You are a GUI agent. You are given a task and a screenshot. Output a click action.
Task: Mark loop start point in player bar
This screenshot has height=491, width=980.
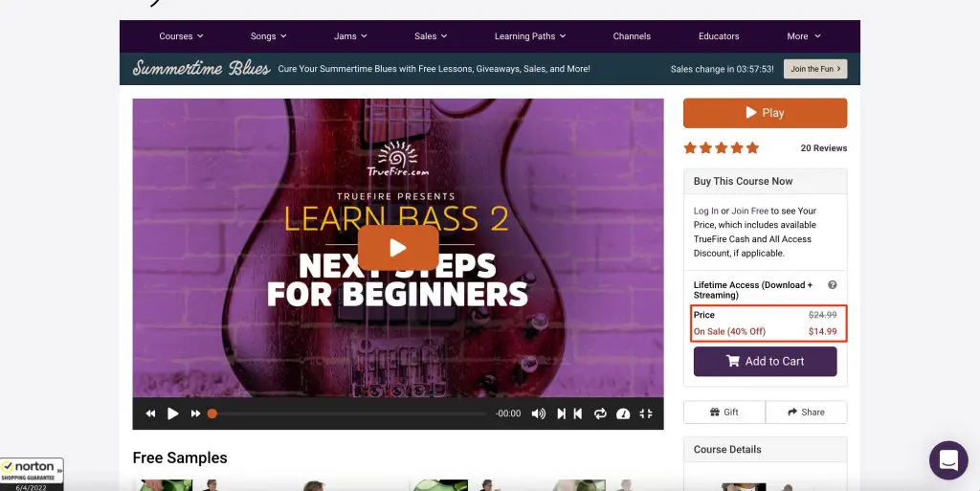click(561, 413)
